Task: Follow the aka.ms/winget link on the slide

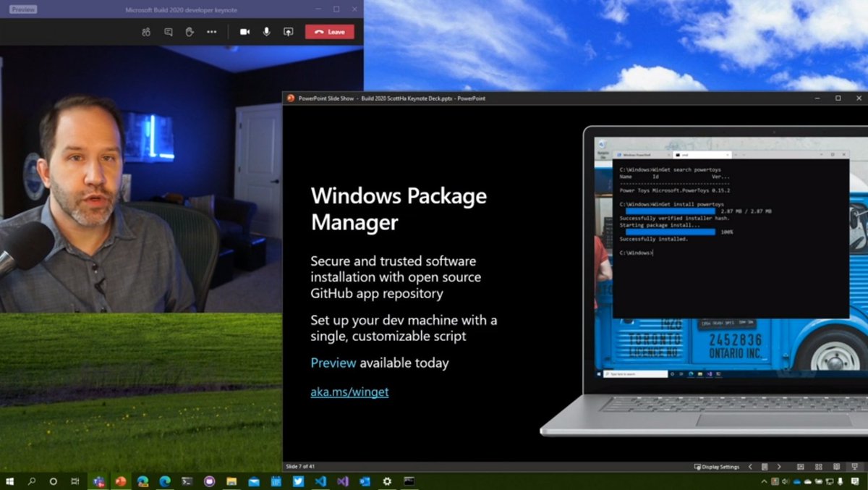Action: click(x=349, y=392)
